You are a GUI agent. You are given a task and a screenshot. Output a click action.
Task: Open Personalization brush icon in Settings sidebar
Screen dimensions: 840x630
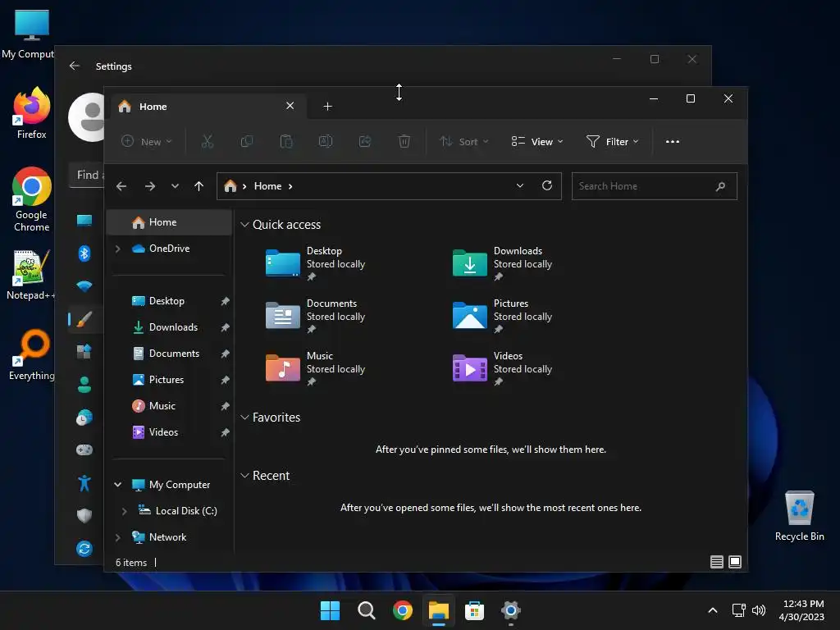point(84,319)
